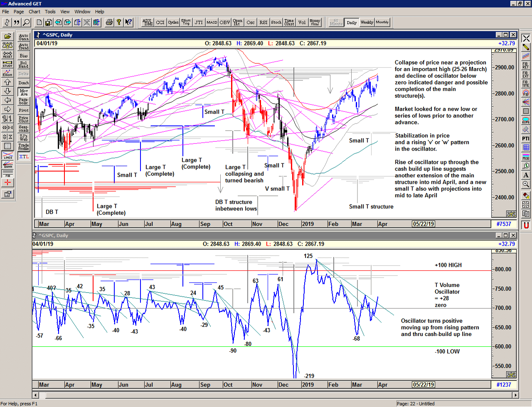Click the MACD indicator button
This screenshot has width=532, height=407.
[x=212, y=22]
